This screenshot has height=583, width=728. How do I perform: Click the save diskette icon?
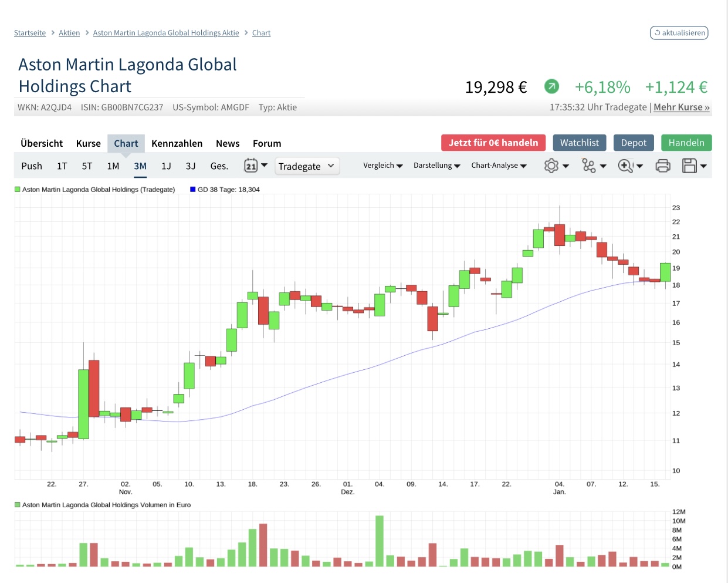pos(689,166)
